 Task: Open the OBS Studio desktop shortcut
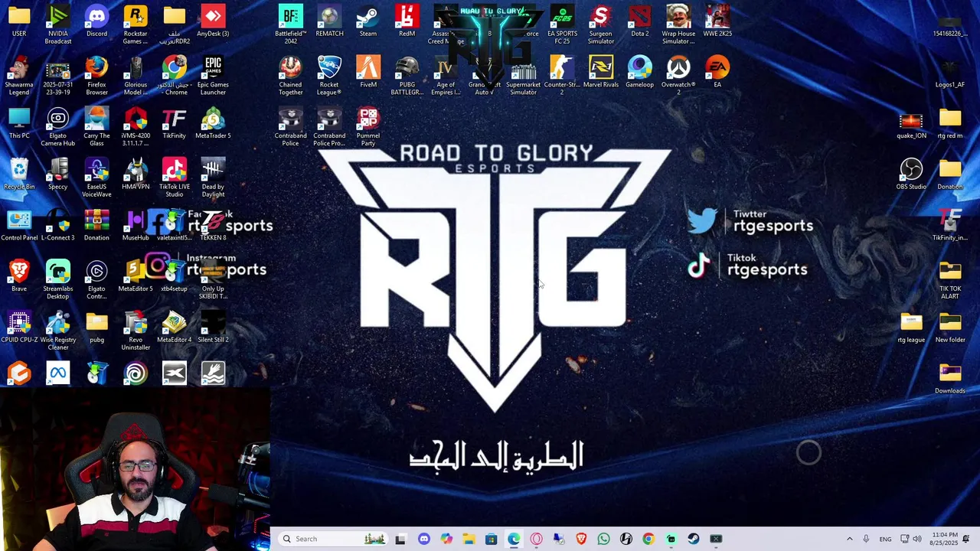click(x=911, y=174)
